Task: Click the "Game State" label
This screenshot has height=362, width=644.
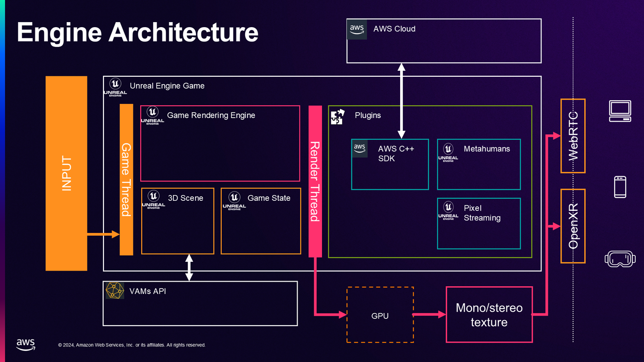Action: tap(269, 198)
